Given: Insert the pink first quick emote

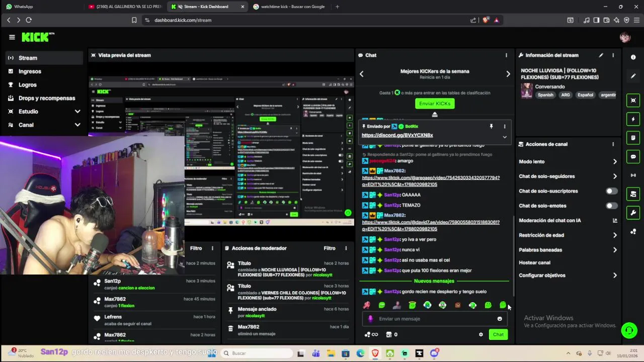Looking at the screenshot, I should pyautogui.click(x=367, y=305).
